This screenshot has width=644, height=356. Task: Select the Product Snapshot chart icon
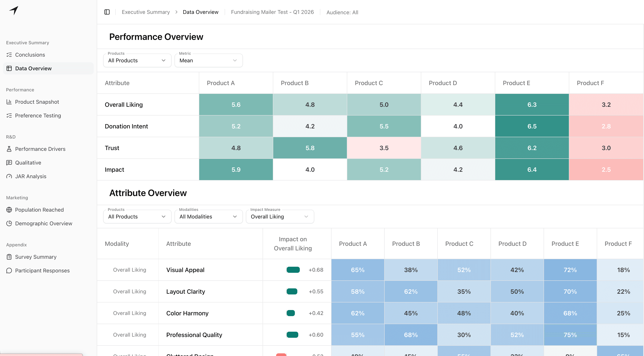tap(9, 102)
